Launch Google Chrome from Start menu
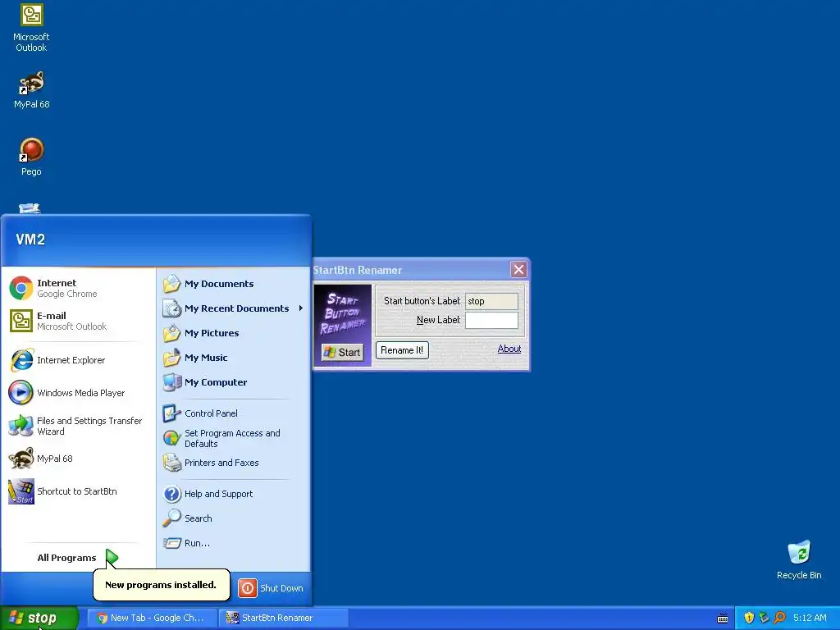840x630 pixels. pyautogui.click(x=78, y=288)
